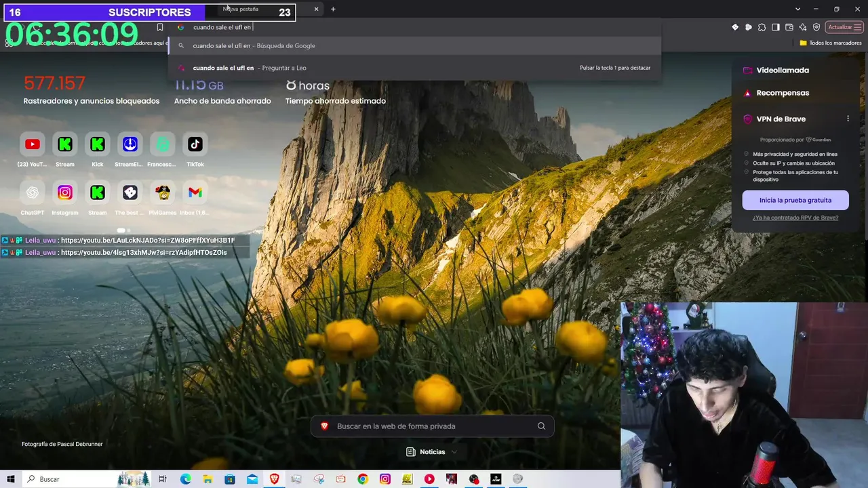Open Brave VPN three-dot options menu
Viewport: 868px width, 488px height.
[x=848, y=119]
